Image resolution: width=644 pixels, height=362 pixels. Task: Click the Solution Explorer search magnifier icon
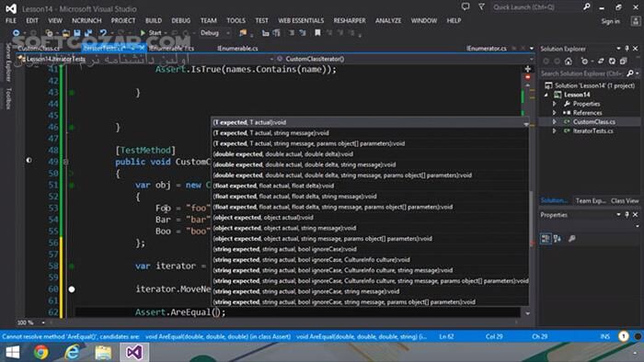[630, 74]
